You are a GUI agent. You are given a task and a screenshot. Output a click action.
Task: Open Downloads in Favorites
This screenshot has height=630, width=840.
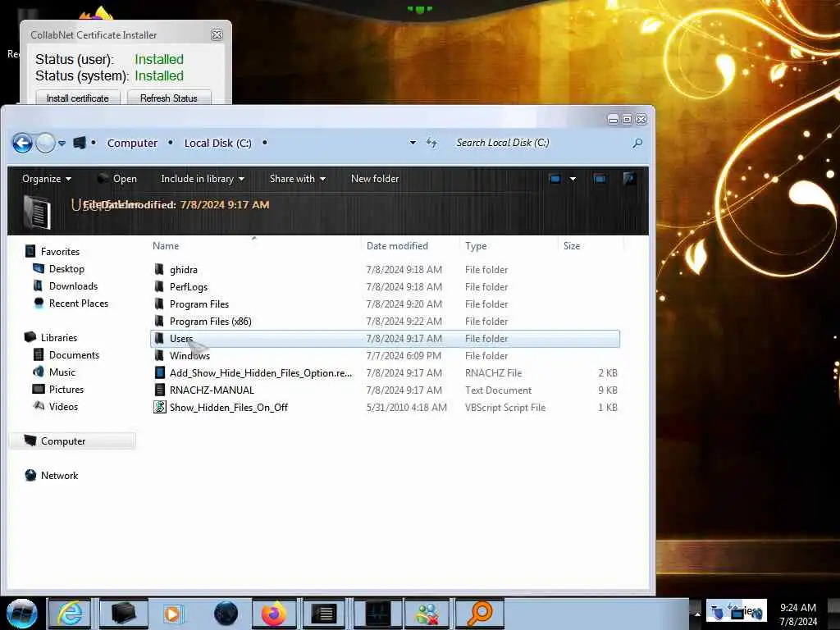point(73,286)
